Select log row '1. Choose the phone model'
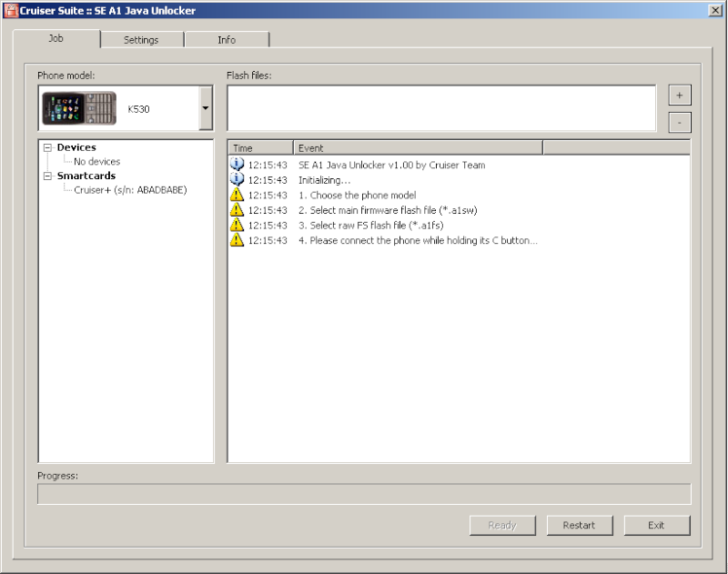The height and width of the screenshot is (574, 728). [358, 195]
